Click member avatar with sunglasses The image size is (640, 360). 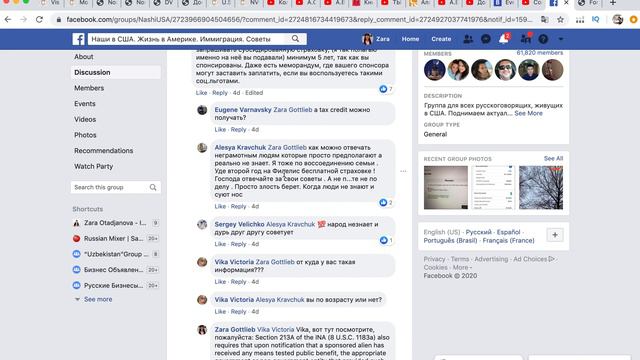click(x=505, y=70)
